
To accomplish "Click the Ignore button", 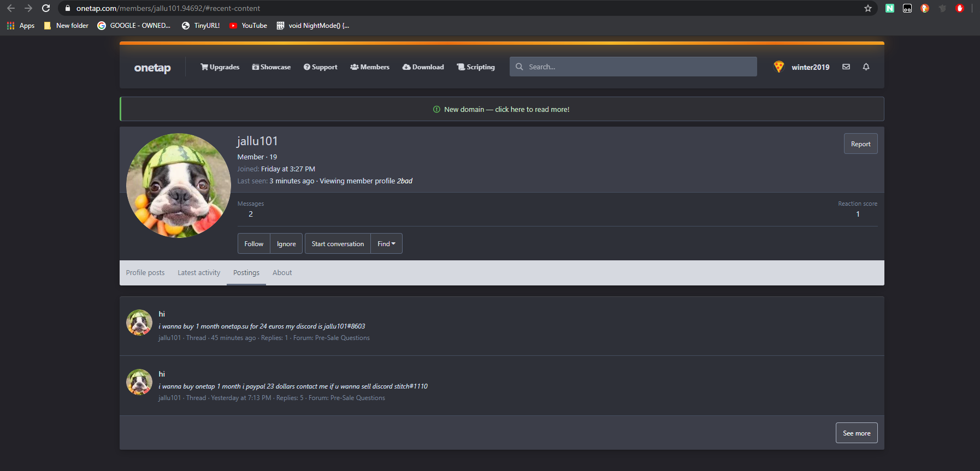I will (x=286, y=243).
